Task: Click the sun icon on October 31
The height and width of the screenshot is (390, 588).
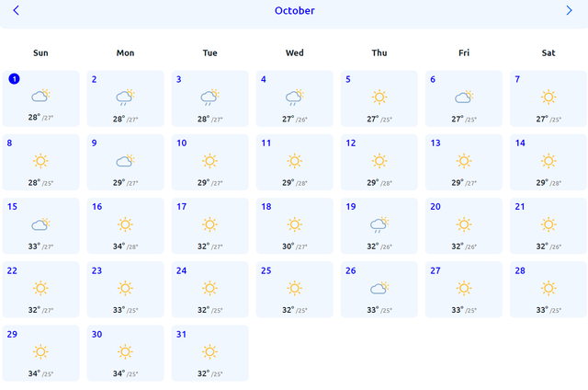Action: click(x=209, y=351)
